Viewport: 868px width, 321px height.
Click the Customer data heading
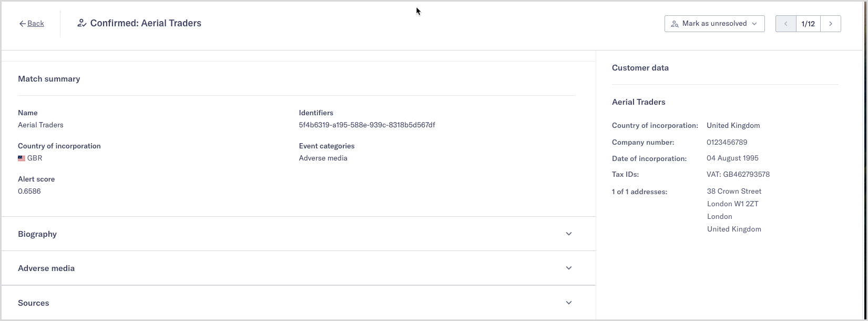tap(640, 68)
